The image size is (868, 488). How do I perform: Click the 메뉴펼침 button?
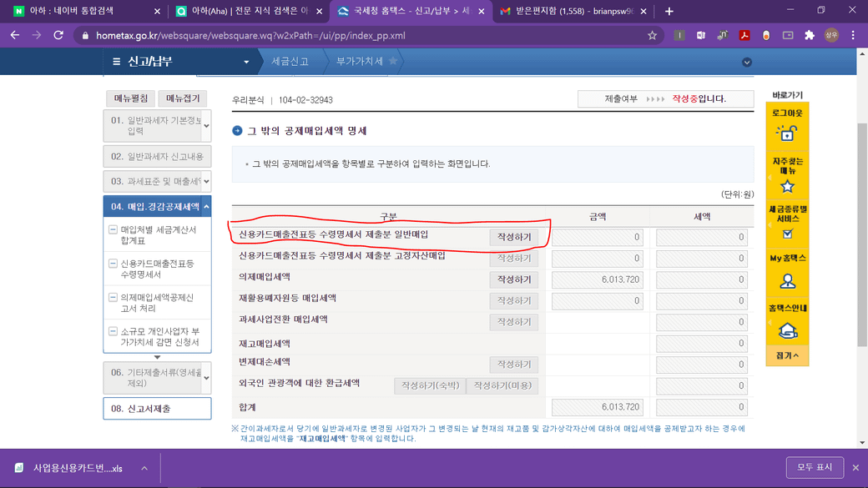tap(131, 98)
